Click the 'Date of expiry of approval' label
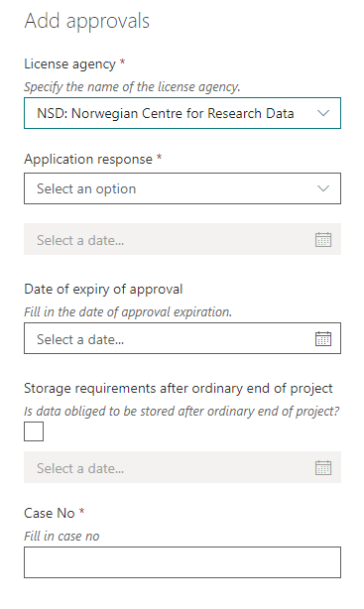The height and width of the screenshot is (609, 364). pyautogui.click(x=103, y=289)
